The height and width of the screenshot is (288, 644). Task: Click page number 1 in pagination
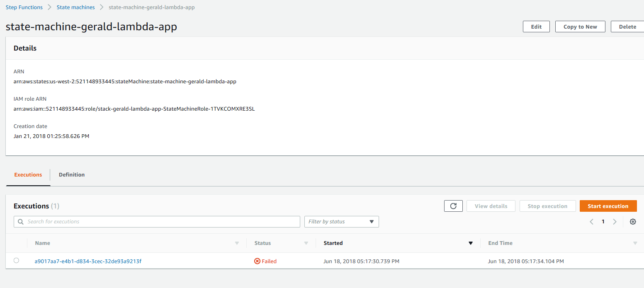pyautogui.click(x=603, y=222)
